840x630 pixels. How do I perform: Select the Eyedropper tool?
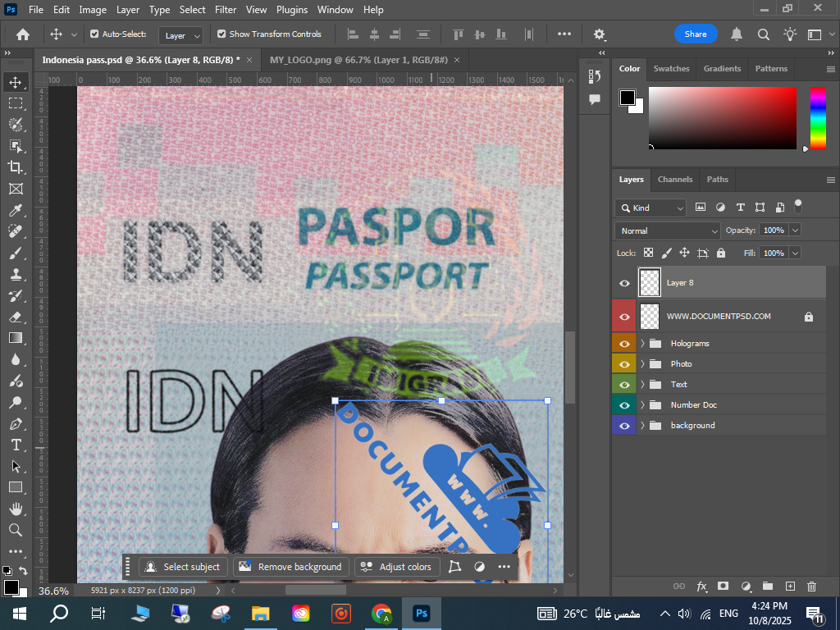coord(16,210)
